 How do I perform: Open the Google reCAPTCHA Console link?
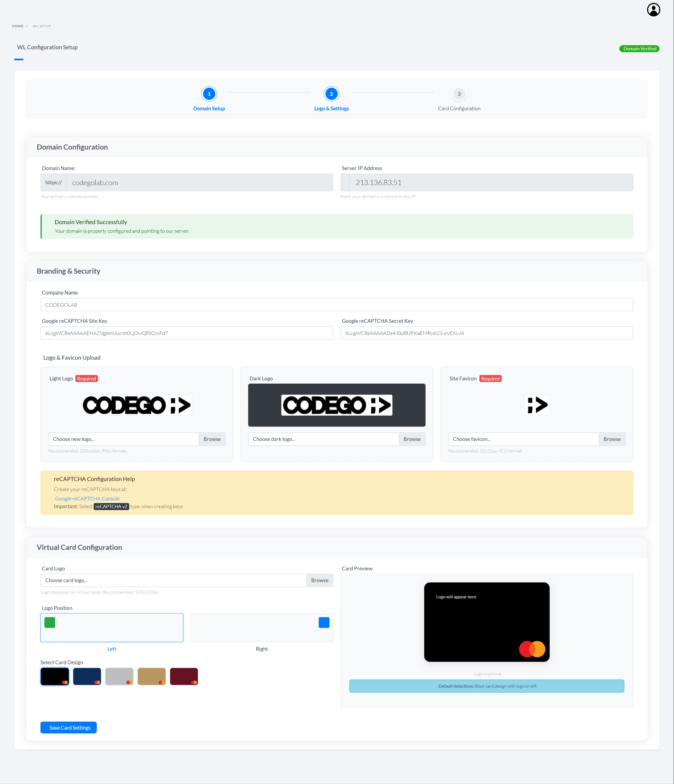click(x=87, y=498)
